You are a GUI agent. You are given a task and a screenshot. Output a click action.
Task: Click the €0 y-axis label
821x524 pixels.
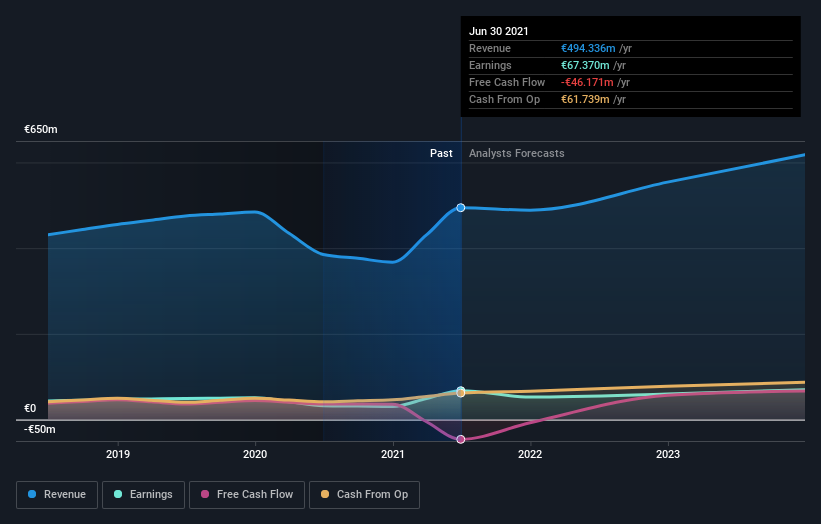[x=30, y=408]
